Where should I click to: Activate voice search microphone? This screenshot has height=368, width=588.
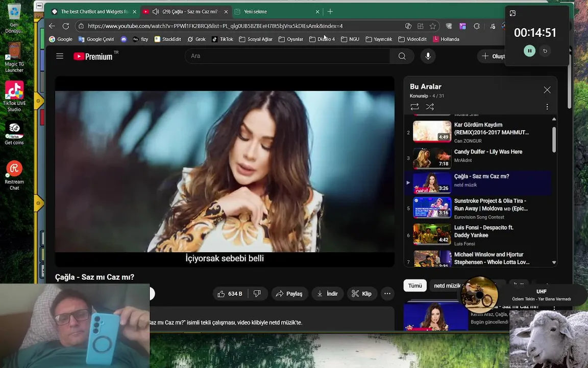click(428, 56)
